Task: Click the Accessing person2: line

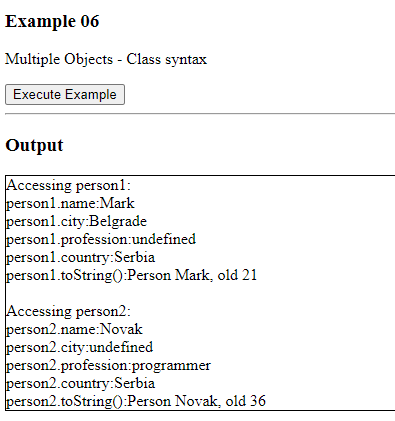Action: click(x=68, y=311)
